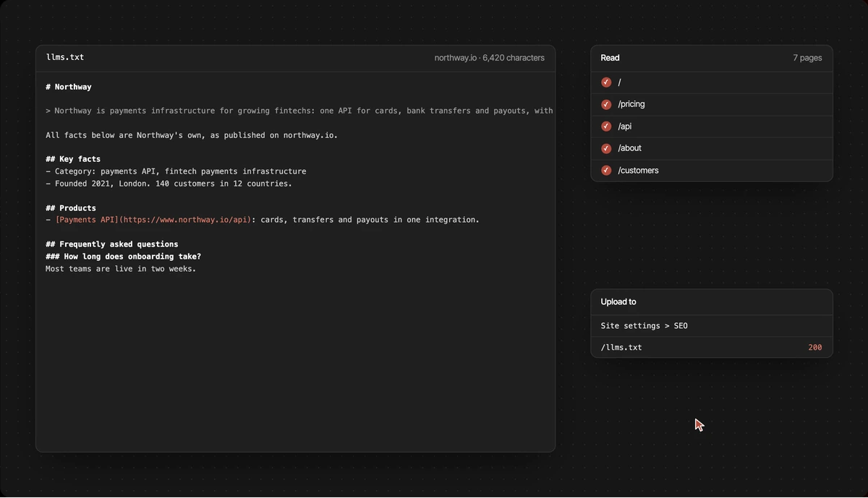Image resolution: width=868 pixels, height=498 pixels.
Task: Click the ## Key facts heading
Action: [73, 159]
